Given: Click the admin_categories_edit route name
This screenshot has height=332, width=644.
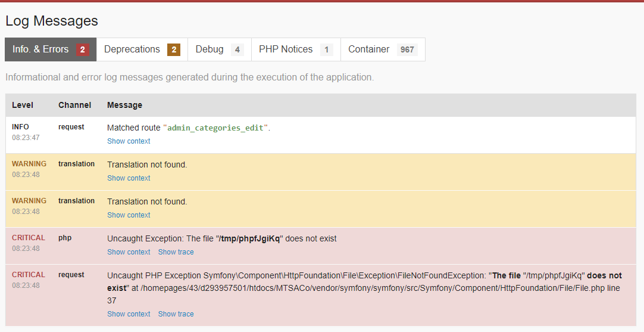Looking at the screenshot, I should pos(215,128).
